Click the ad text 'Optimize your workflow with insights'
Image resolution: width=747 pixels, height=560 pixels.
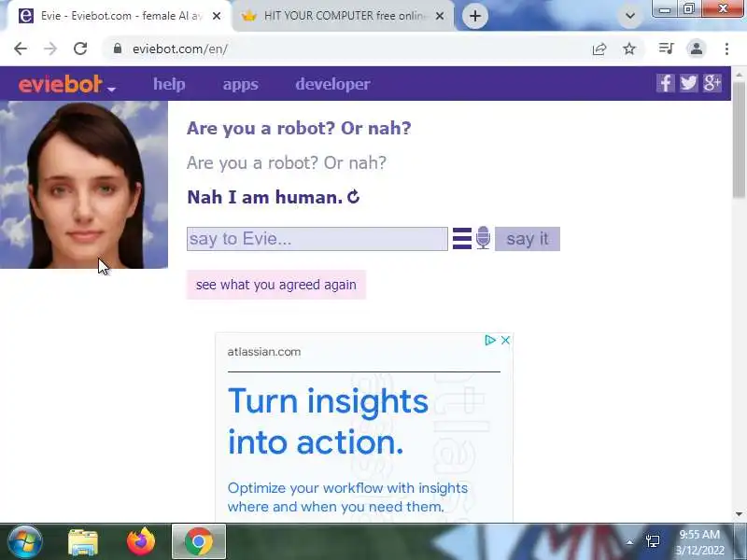pyautogui.click(x=347, y=488)
